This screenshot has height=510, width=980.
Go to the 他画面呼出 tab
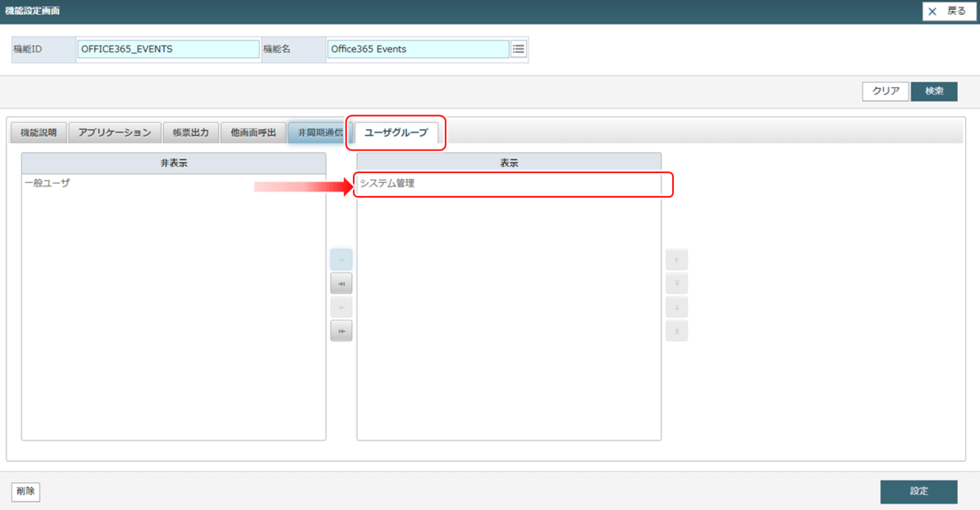(253, 132)
